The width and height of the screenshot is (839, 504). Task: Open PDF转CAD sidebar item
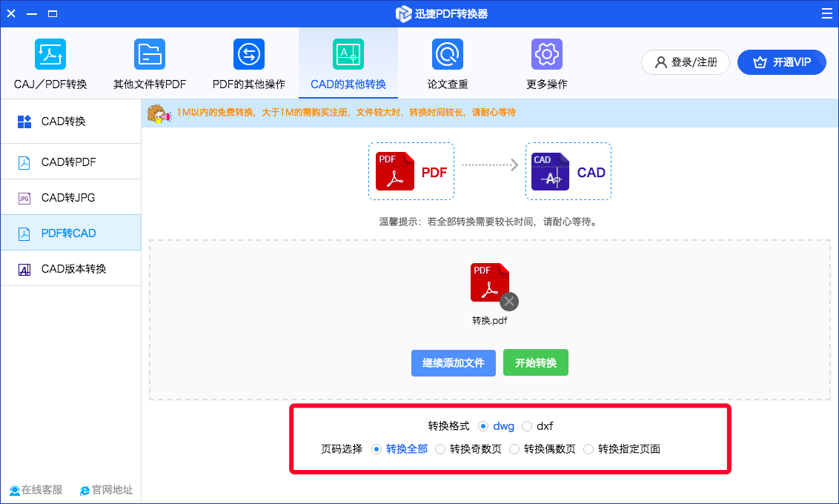pyautogui.click(x=71, y=233)
